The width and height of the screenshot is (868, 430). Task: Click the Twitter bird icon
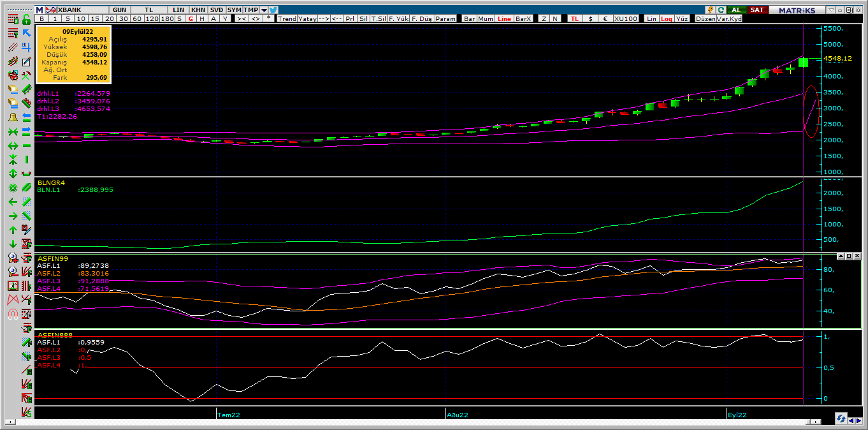[273, 10]
